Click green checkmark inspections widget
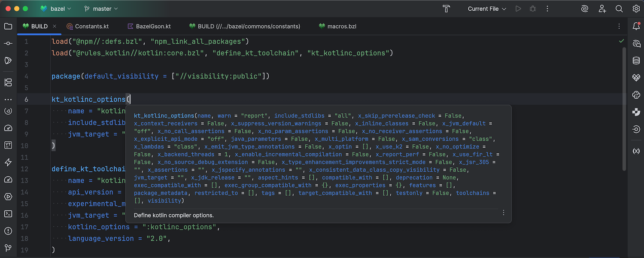644x258 pixels. tap(621, 41)
